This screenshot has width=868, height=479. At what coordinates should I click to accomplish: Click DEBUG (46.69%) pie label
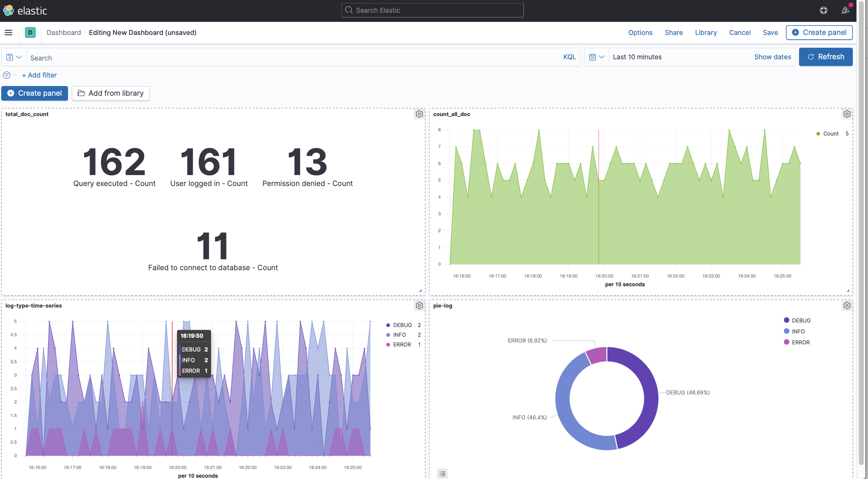pyautogui.click(x=687, y=393)
